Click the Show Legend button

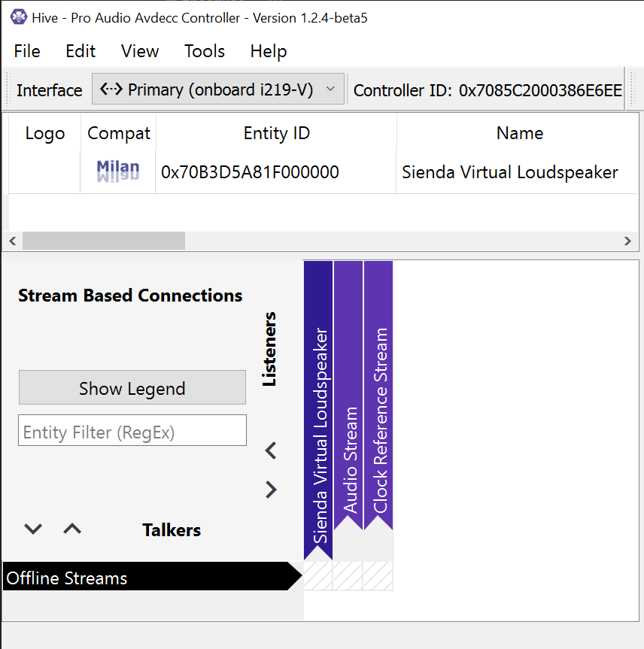point(132,387)
